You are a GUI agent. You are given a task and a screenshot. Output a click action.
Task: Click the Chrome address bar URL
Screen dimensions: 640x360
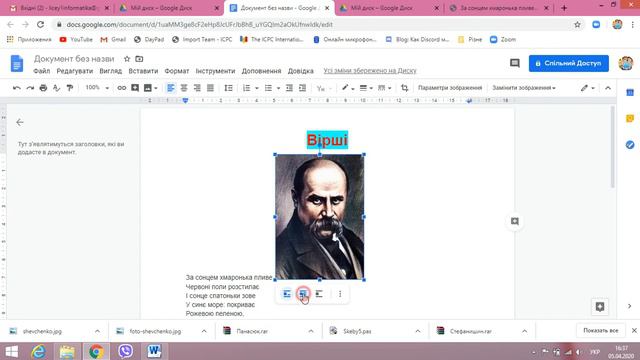tap(200, 24)
